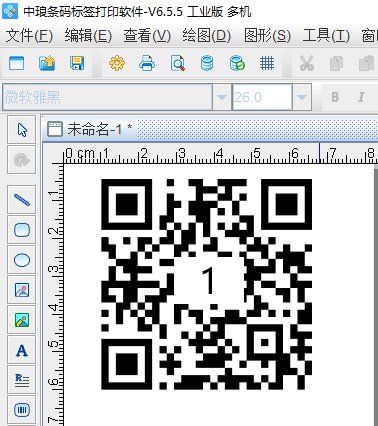Select the ellipse drawing tool
Viewport: 378px width, 426px height.
point(22,260)
